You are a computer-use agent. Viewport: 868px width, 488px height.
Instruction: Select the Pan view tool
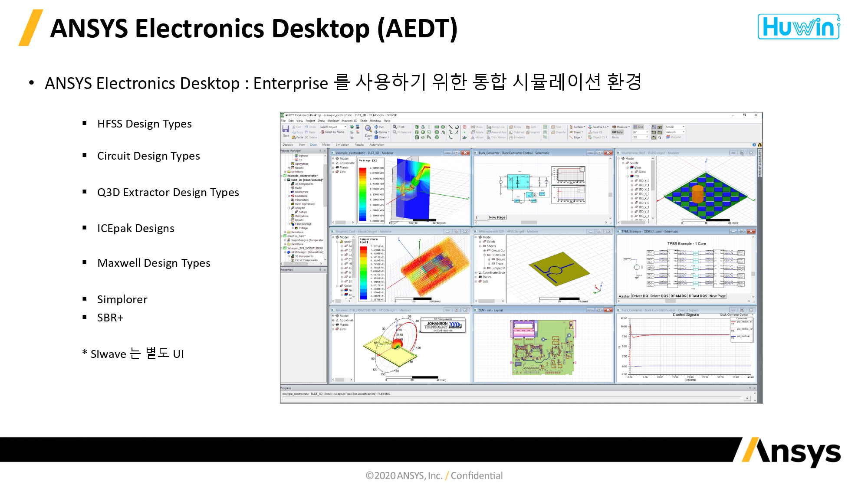[x=379, y=127]
